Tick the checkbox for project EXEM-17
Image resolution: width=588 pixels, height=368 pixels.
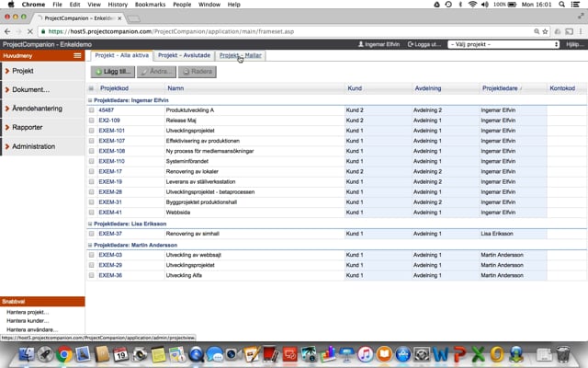click(x=92, y=172)
